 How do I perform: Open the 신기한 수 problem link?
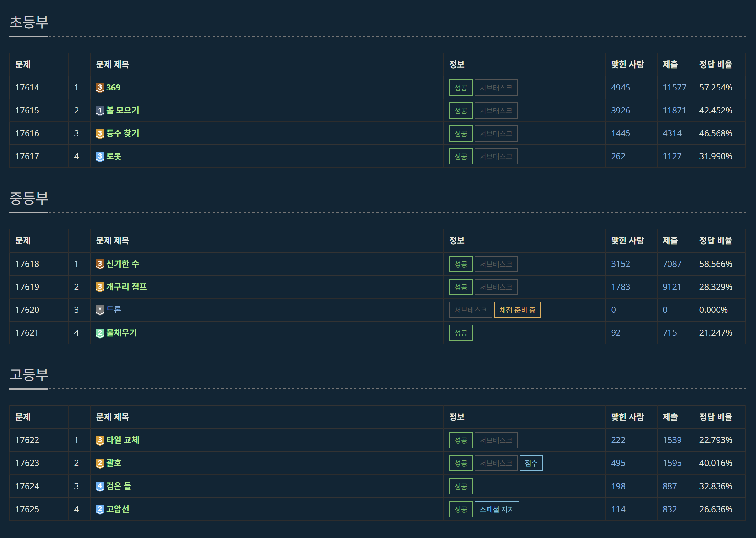(x=122, y=264)
